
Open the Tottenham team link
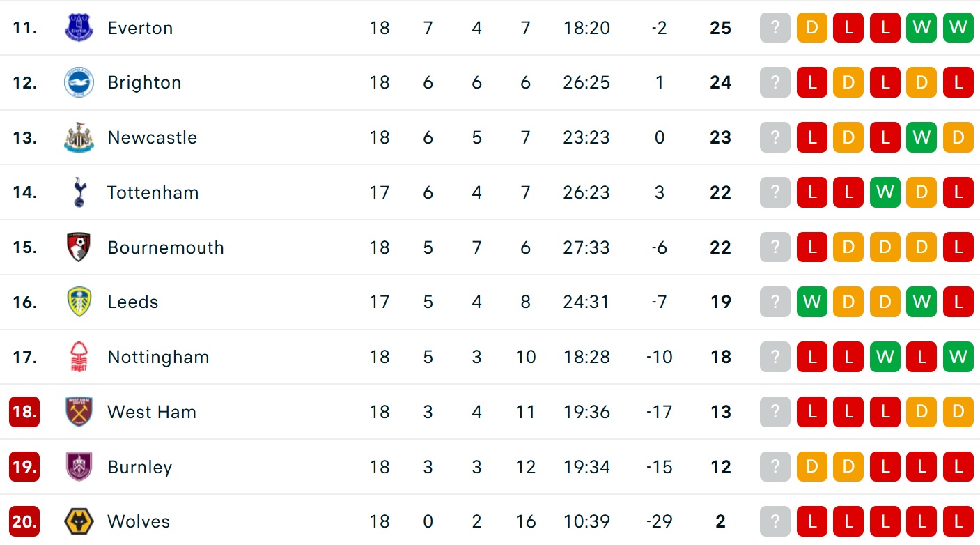click(x=153, y=192)
